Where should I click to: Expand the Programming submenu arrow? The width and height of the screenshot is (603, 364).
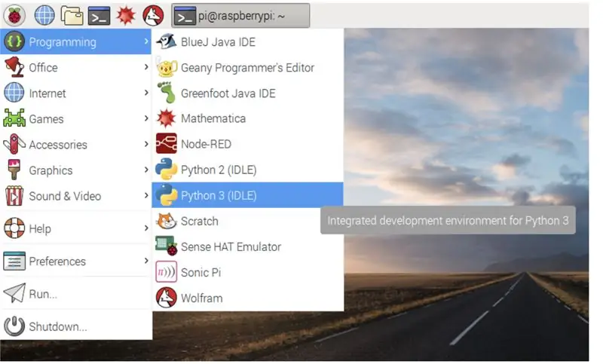[x=146, y=41]
